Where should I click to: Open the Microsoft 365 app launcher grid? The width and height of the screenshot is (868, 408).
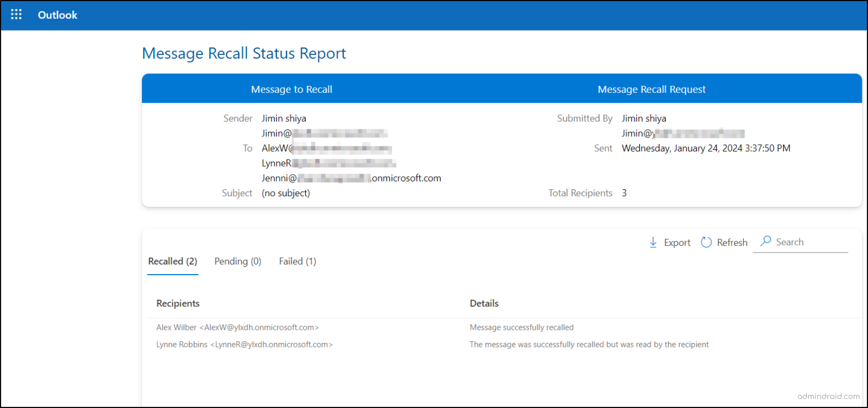click(x=16, y=15)
